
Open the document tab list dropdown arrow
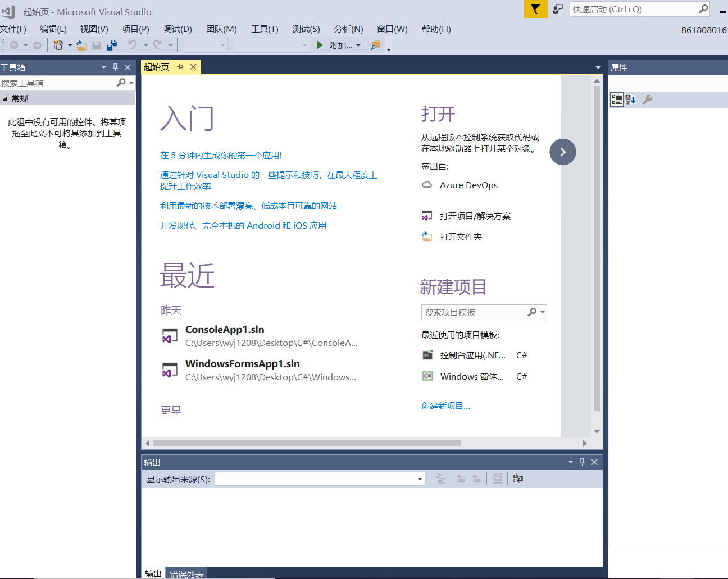point(598,67)
